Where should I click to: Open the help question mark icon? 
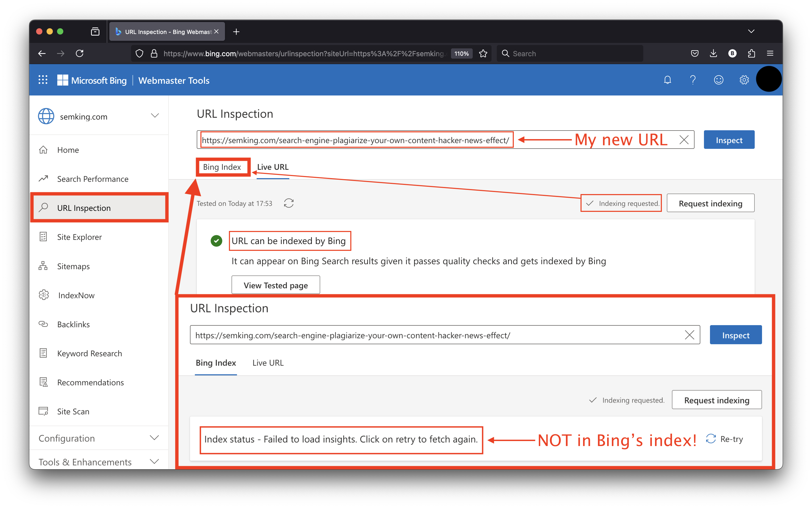[x=693, y=80]
